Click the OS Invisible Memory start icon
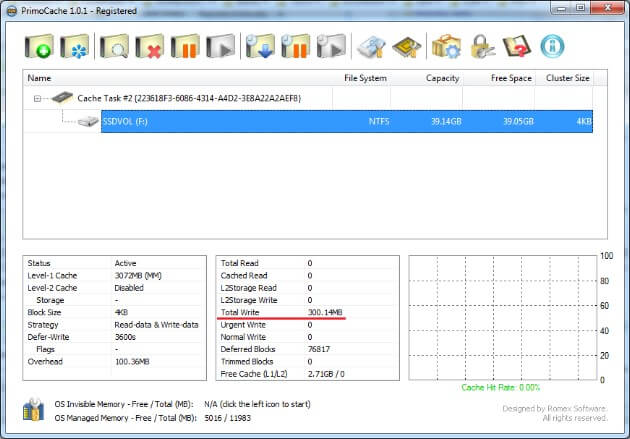630x439 pixels. pos(33,410)
